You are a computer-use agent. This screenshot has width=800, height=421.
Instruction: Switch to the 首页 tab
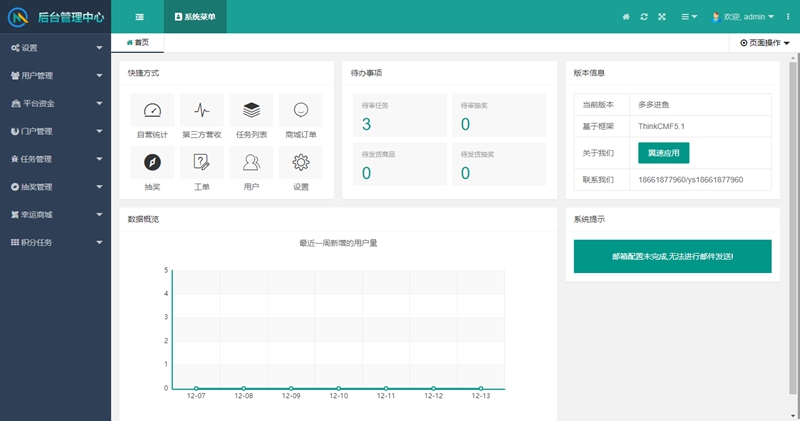point(138,43)
